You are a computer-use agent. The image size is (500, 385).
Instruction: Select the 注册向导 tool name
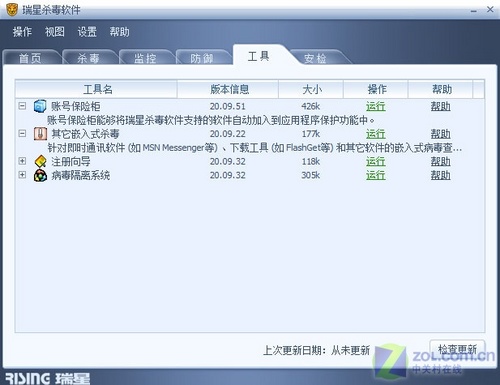point(71,161)
